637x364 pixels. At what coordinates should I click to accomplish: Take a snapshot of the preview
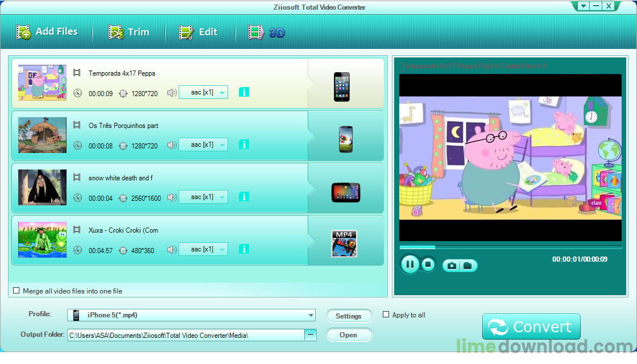[x=452, y=266]
